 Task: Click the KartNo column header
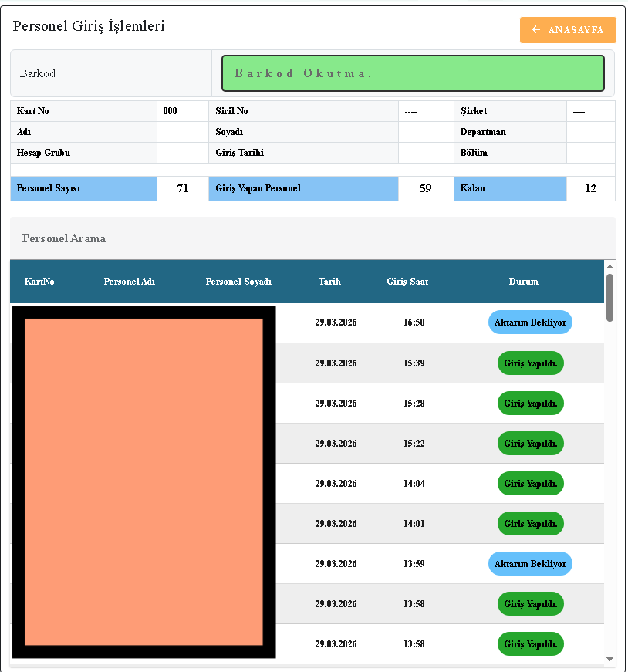pos(39,281)
